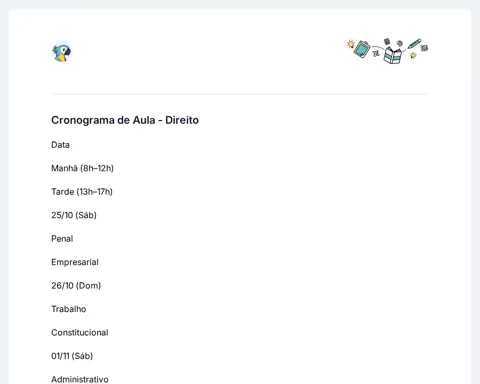Select the '26/10 (Dom)' date entry
Image resolution: width=480 pixels, height=384 pixels.
pyautogui.click(x=76, y=286)
